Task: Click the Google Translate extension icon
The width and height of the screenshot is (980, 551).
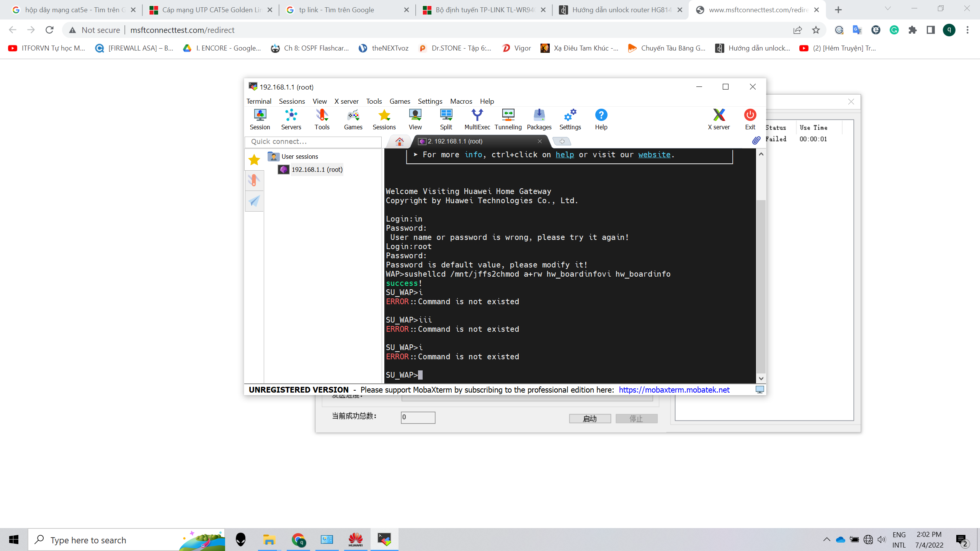Action: (857, 30)
